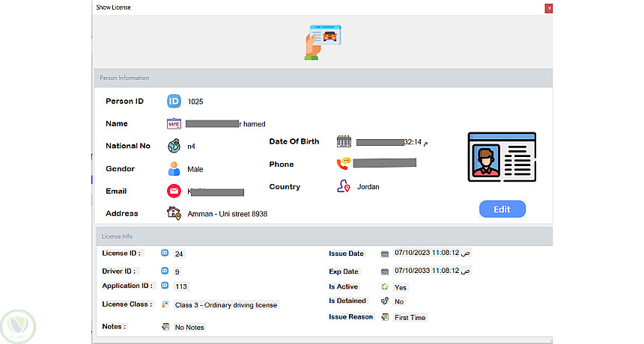This screenshot has height=344, width=644.
Task: Click the Date Of Birth calendar icon
Action: (344, 141)
